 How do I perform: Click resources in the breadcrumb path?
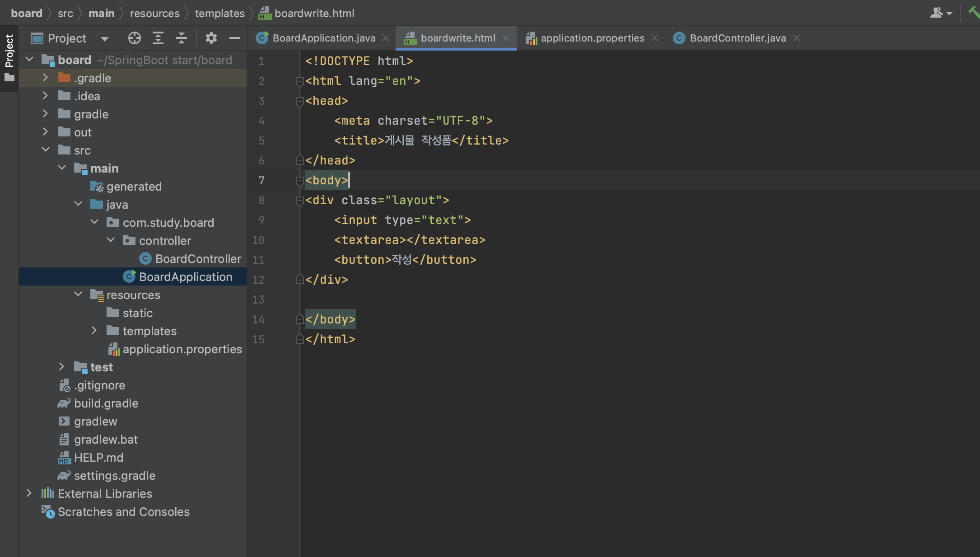pyautogui.click(x=154, y=14)
